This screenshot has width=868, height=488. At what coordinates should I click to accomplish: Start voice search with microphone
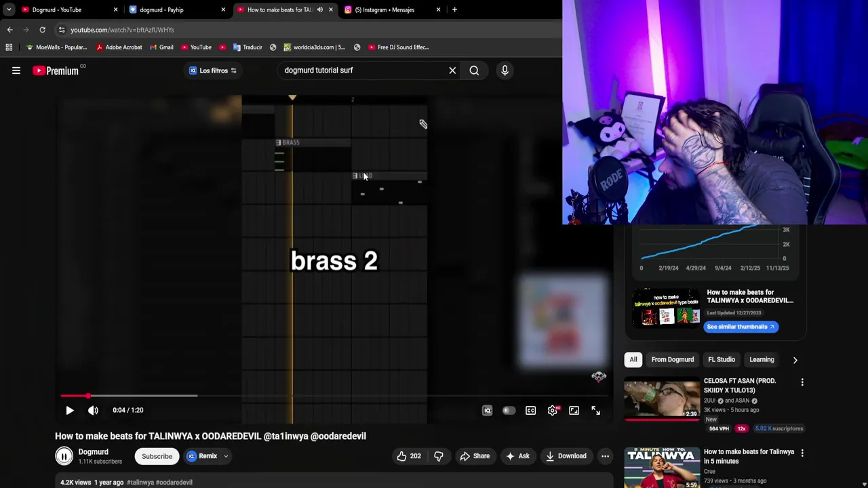(x=505, y=70)
